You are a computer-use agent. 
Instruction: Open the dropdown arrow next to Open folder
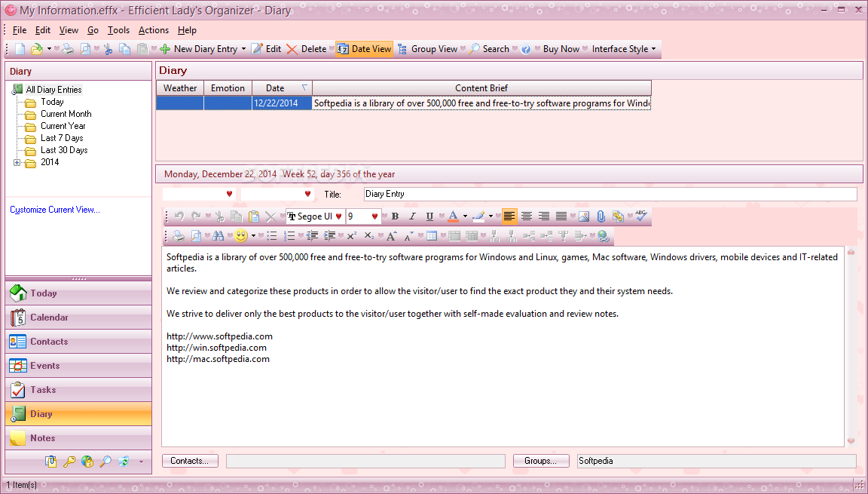point(49,49)
